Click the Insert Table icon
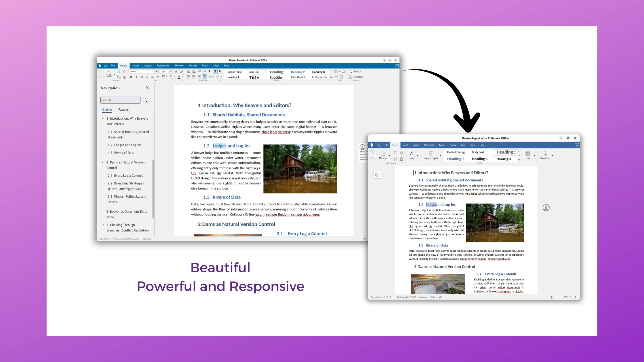Viewport: 644px width, 362px height. point(336,72)
